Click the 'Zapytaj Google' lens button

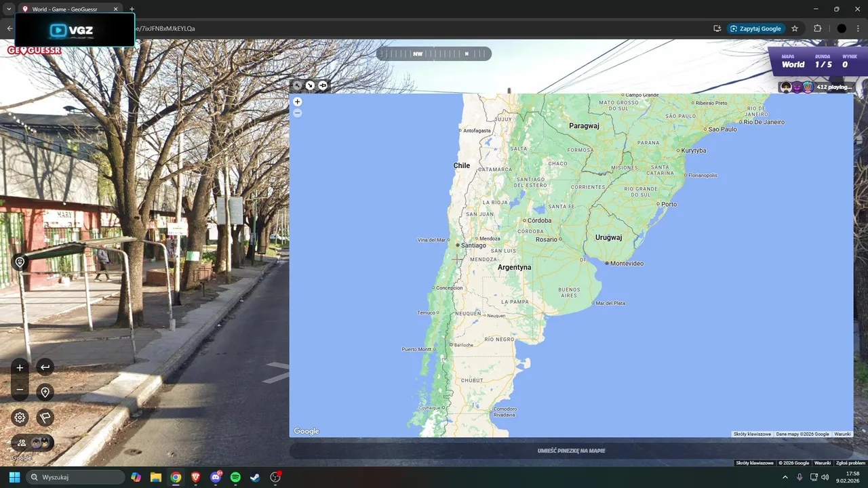coord(756,28)
